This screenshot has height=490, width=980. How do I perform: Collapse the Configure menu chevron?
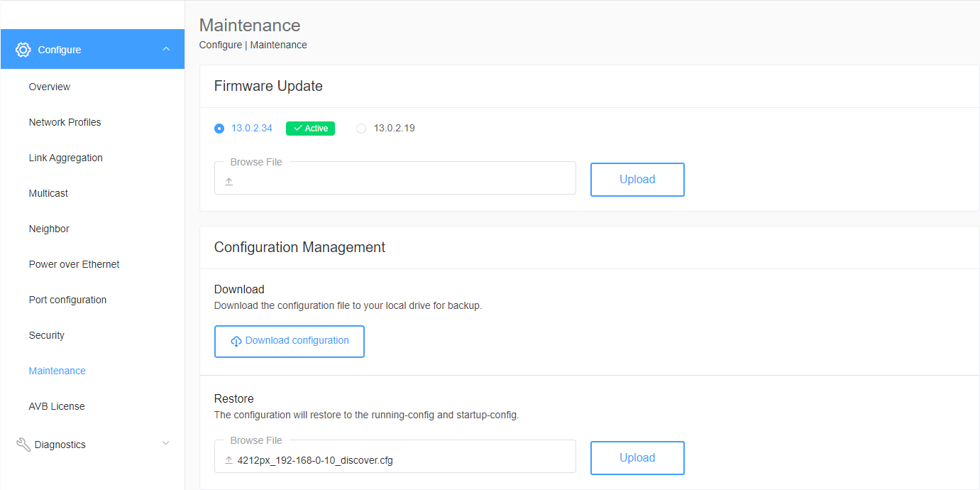pos(166,49)
